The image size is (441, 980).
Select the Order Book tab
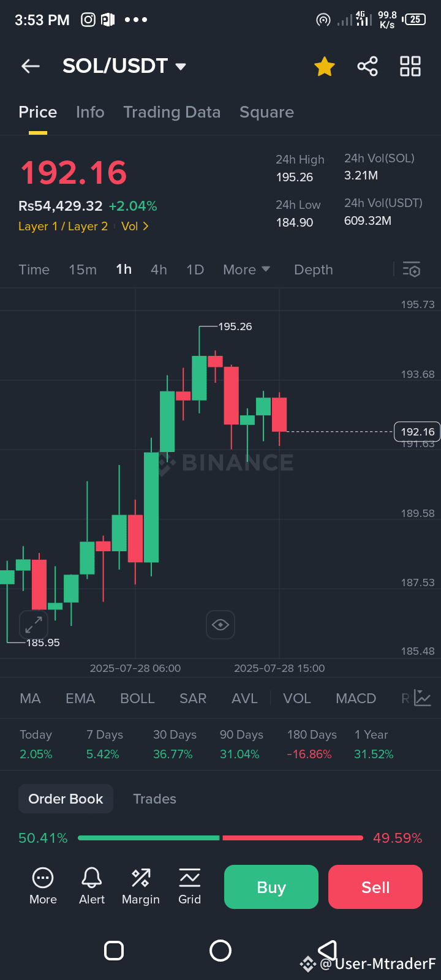coord(66,799)
